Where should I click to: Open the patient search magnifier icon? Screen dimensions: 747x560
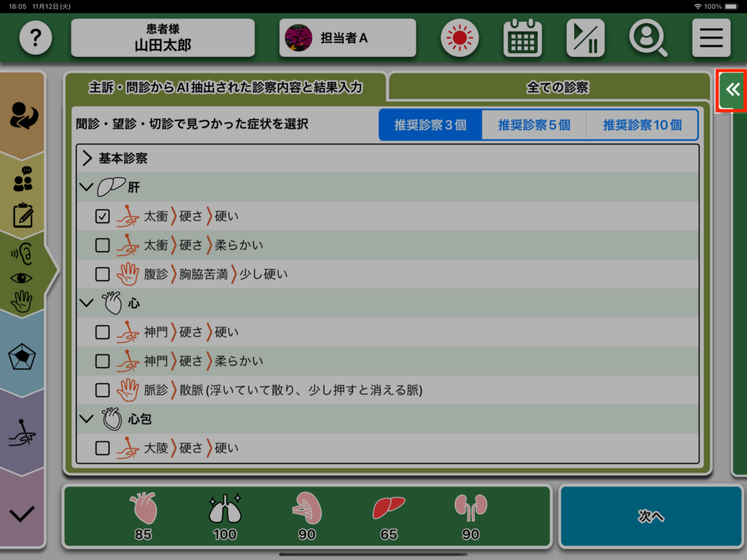pyautogui.click(x=648, y=38)
